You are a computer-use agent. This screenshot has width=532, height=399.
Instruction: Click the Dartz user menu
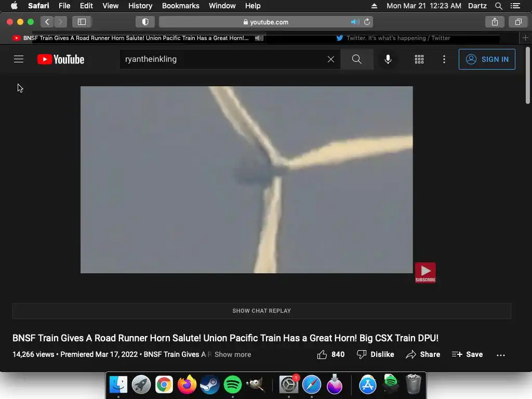pyautogui.click(x=477, y=6)
